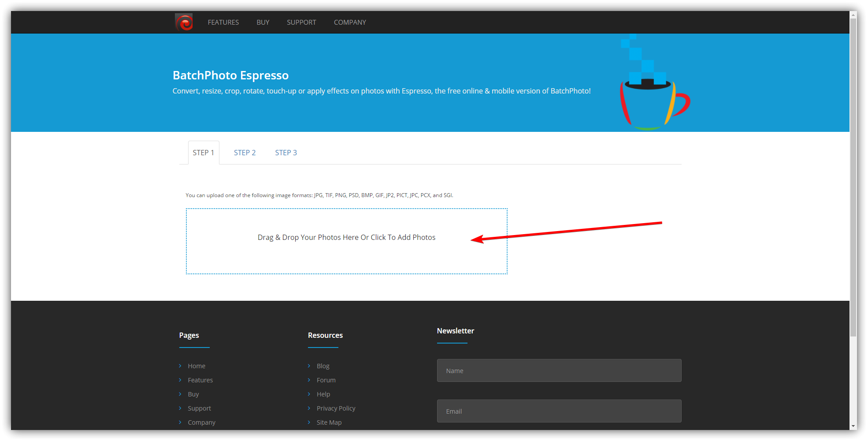Click the Espresso description tagline text

(382, 91)
